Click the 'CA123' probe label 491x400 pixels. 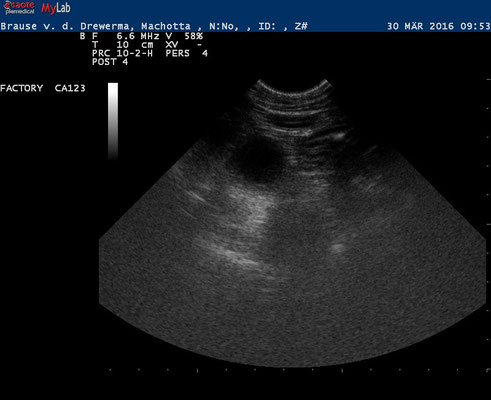[x=70, y=88]
